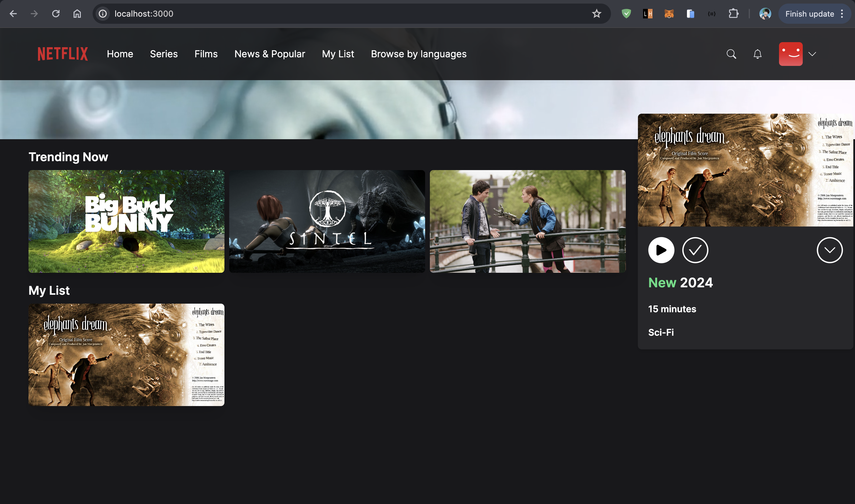Click the red smiley profile avatar

(x=791, y=54)
